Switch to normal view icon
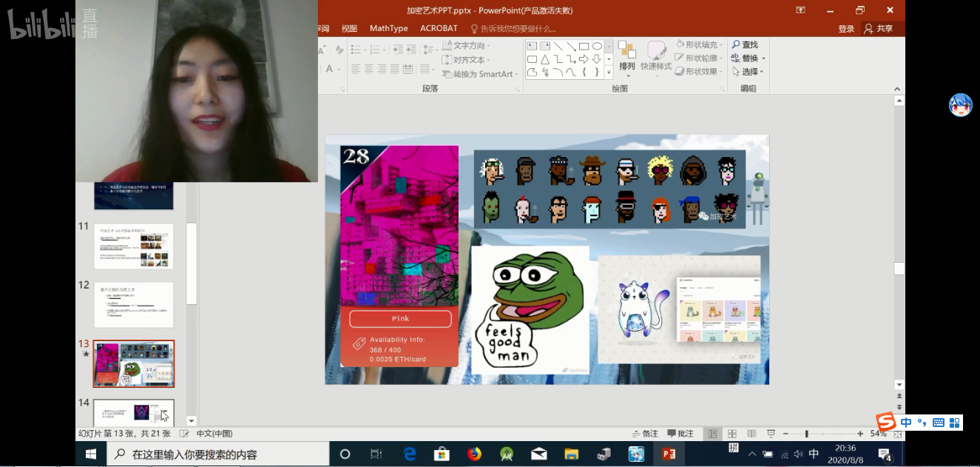 713,434
